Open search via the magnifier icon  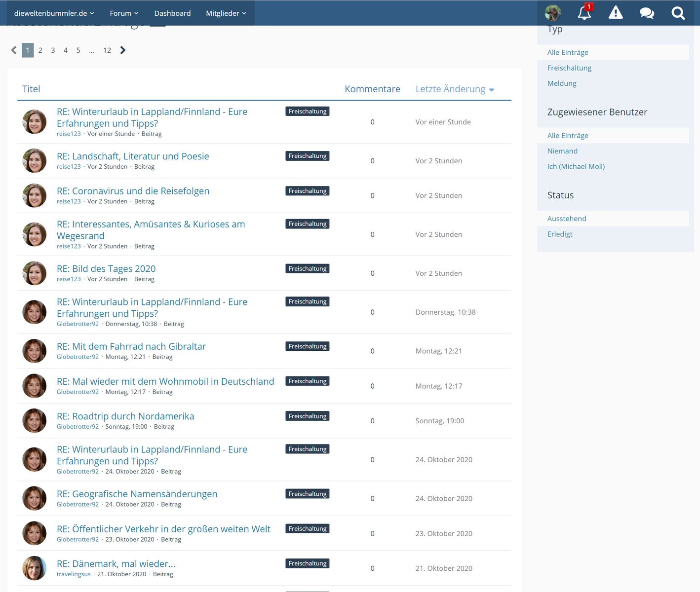(x=678, y=13)
